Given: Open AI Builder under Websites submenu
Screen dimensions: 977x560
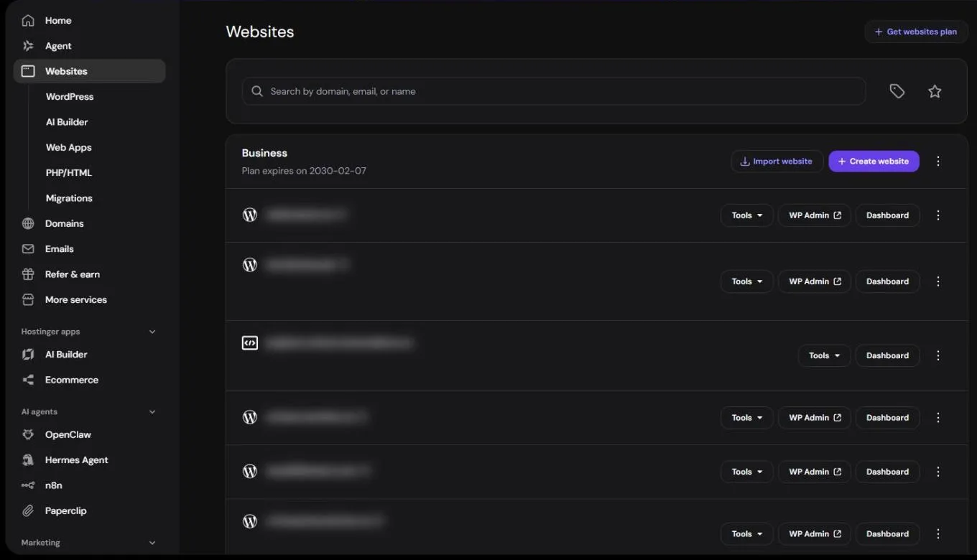Looking at the screenshot, I should [67, 122].
